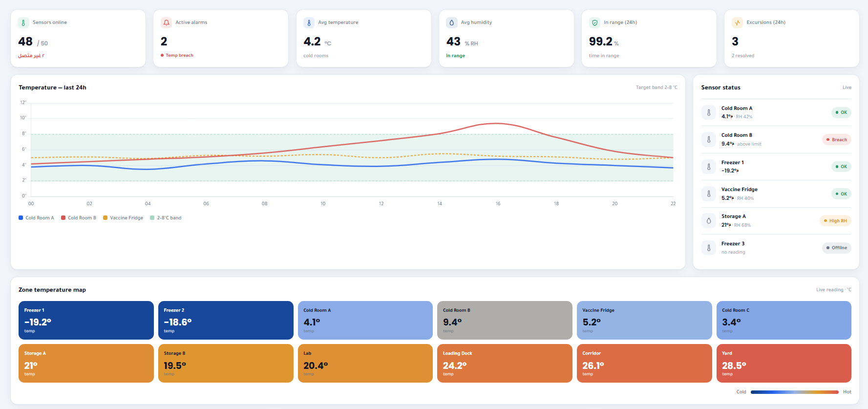Toggle Vaccine Fridge legend series
This screenshot has height=409, width=868.
click(x=123, y=218)
